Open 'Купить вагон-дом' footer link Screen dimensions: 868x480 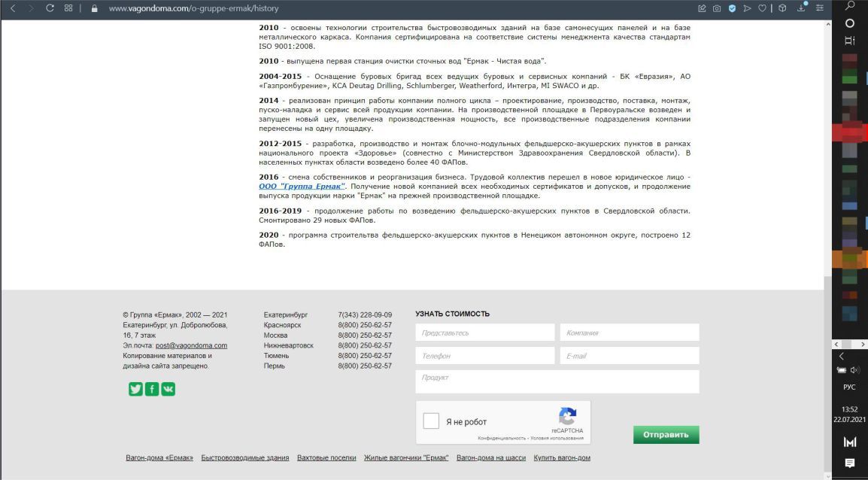[562, 458]
